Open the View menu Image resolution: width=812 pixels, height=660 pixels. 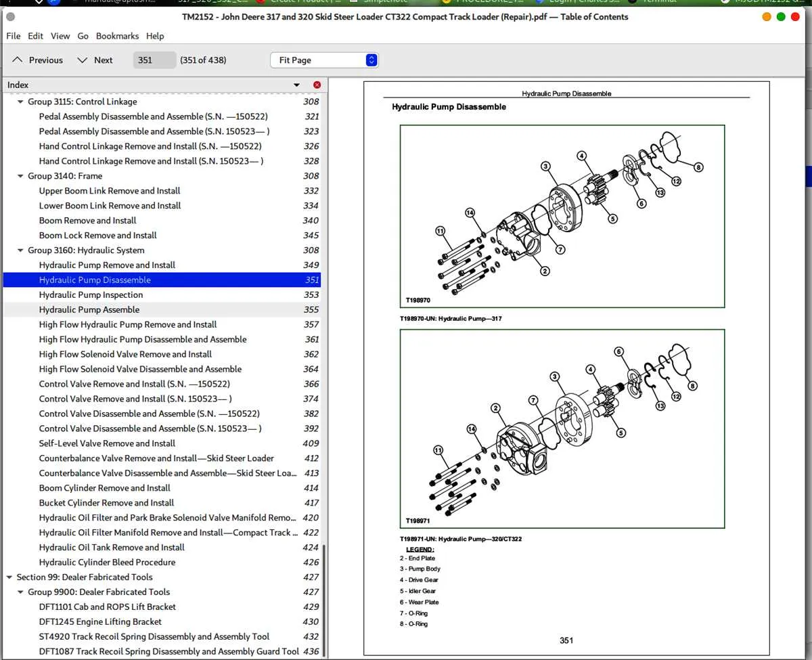(60, 36)
